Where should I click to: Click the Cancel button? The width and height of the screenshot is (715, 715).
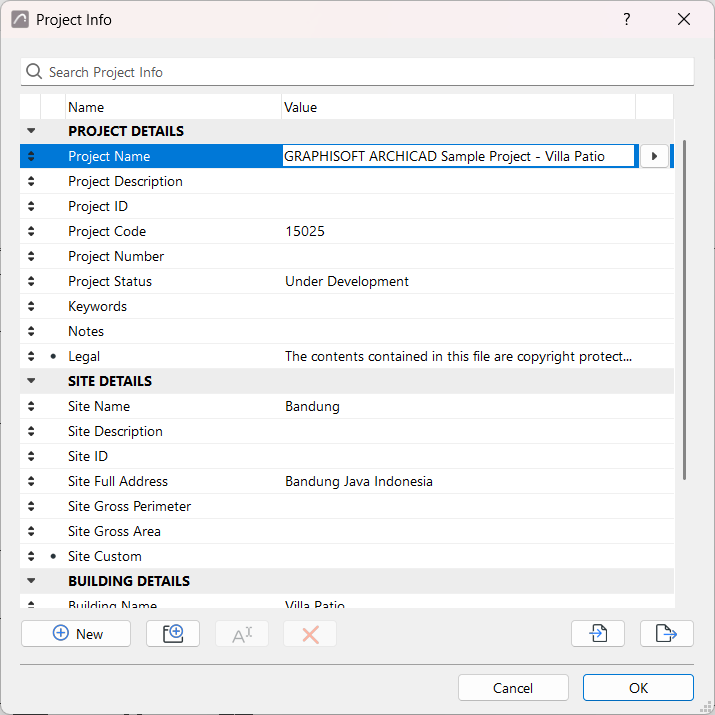point(513,688)
